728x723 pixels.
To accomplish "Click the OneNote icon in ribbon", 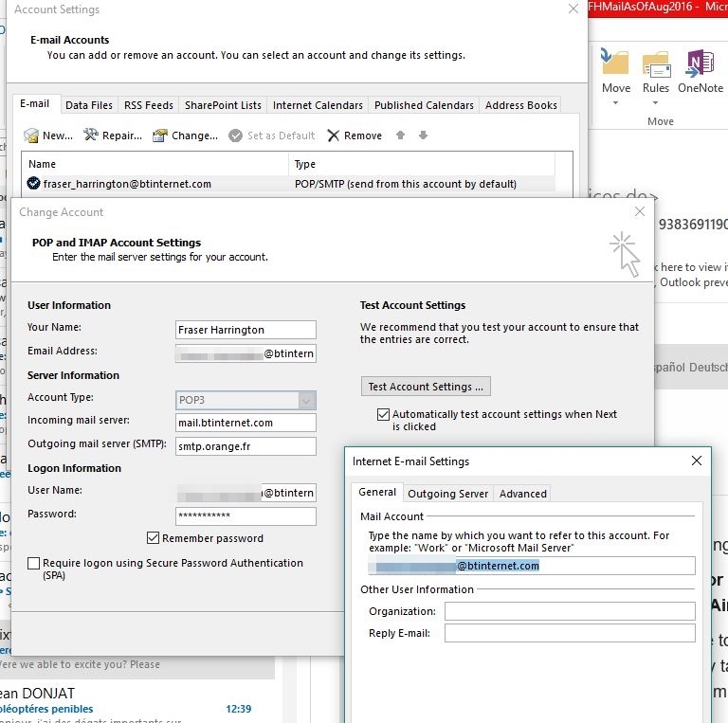I will [x=700, y=63].
